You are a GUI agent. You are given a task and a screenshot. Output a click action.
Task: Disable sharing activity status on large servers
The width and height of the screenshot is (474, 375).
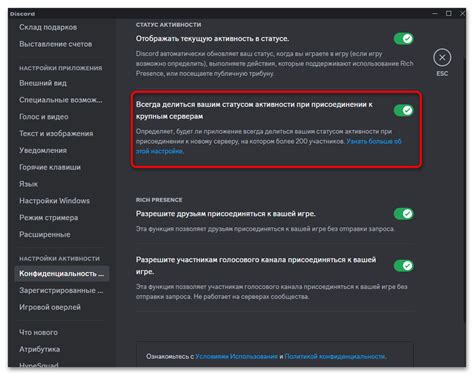403,110
